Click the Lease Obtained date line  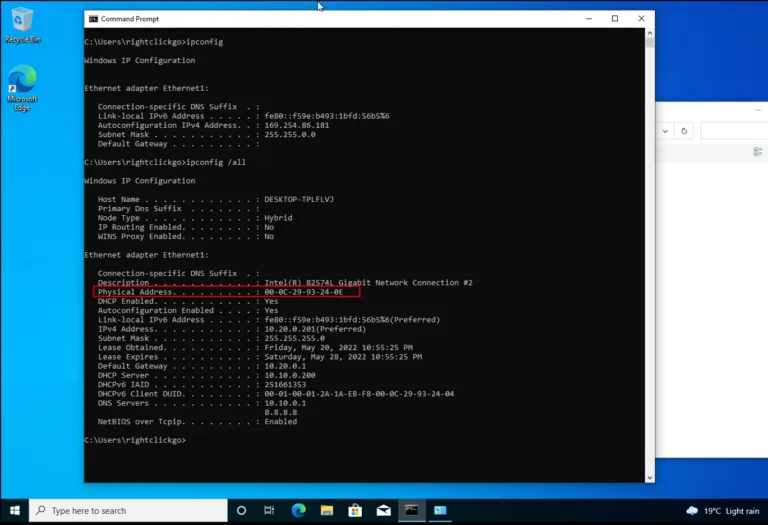[255, 348]
